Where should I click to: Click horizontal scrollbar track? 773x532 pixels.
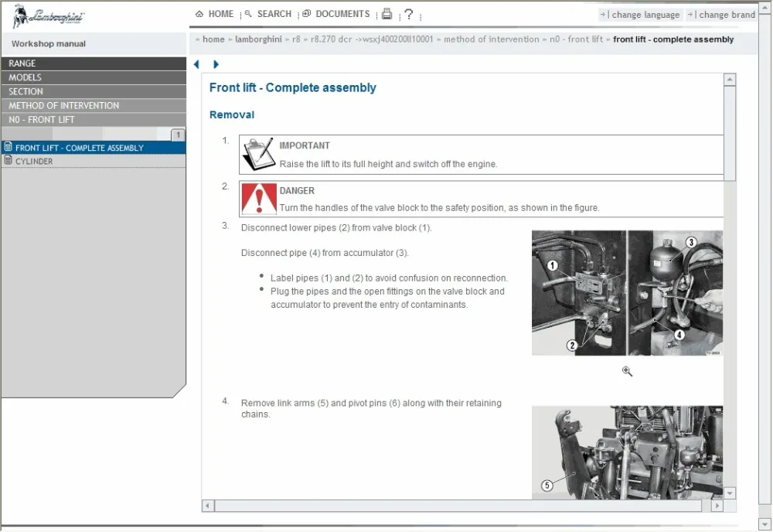click(463, 506)
